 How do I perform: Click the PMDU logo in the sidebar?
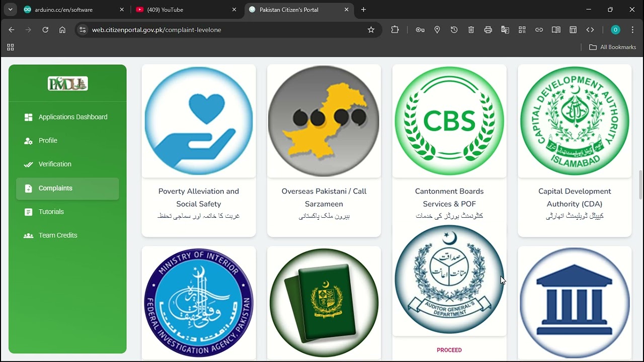pos(68,83)
